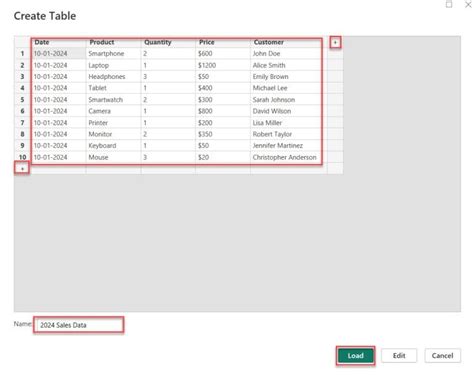Select row number 2 header
Viewport: 474px width, 375px height.
(22, 65)
